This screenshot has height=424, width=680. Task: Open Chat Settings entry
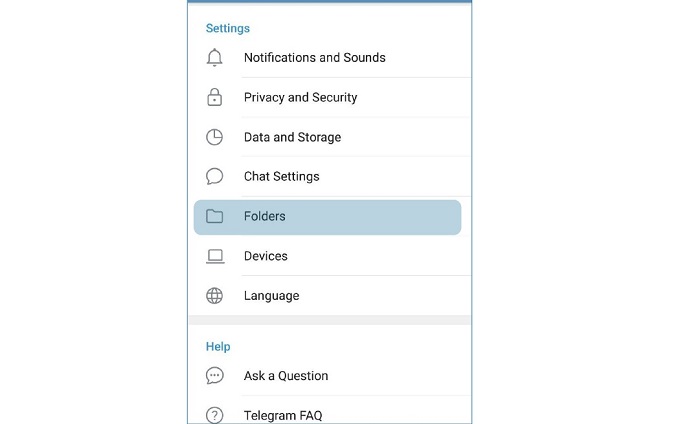[x=330, y=176]
